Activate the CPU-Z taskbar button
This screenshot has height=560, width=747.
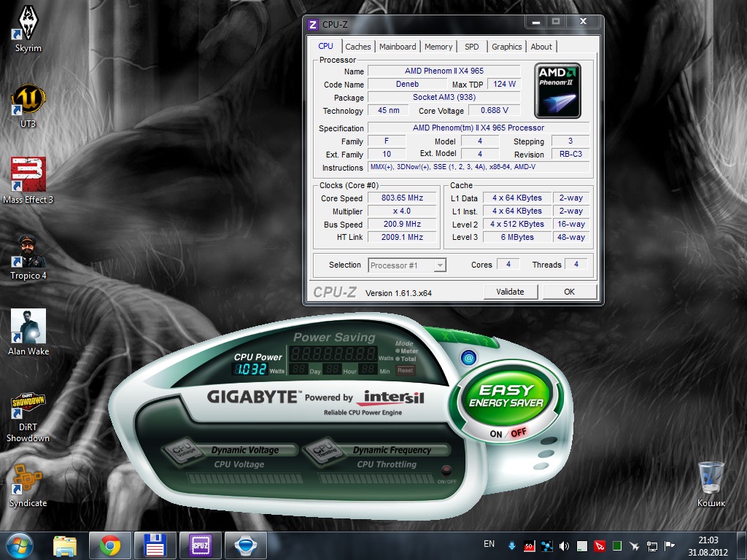point(200,545)
